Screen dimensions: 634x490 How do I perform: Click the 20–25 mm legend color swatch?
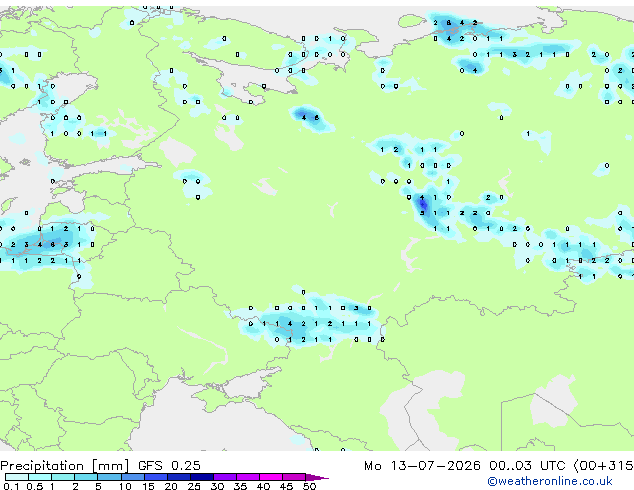179,477
